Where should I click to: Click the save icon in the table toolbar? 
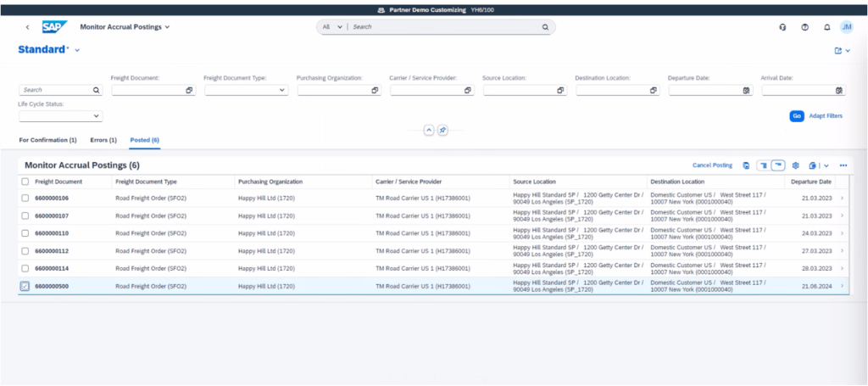746,165
